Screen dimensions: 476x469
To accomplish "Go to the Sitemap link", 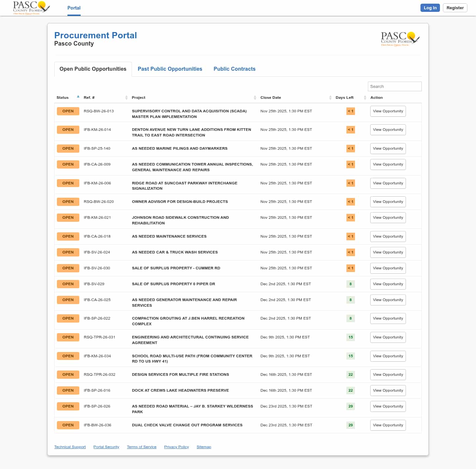I will point(204,447).
